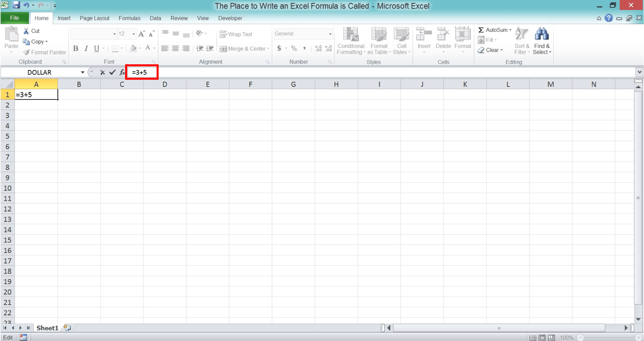Expand the AutoSum dropdown arrow
The image size is (644, 341).
tap(510, 30)
